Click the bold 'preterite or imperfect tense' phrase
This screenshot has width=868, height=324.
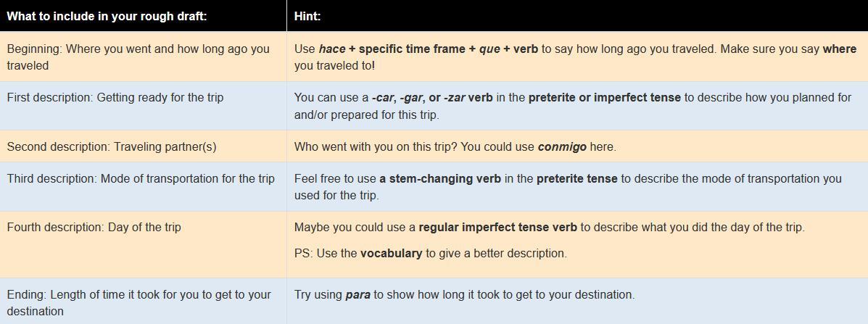[x=605, y=98]
